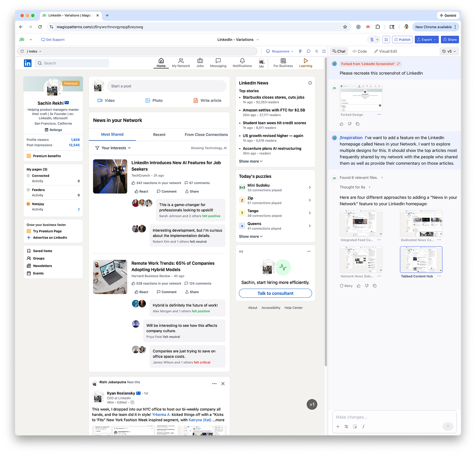The height and width of the screenshot is (455, 476).
Task: Click the send arrow in chat box
Action: click(448, 426)
